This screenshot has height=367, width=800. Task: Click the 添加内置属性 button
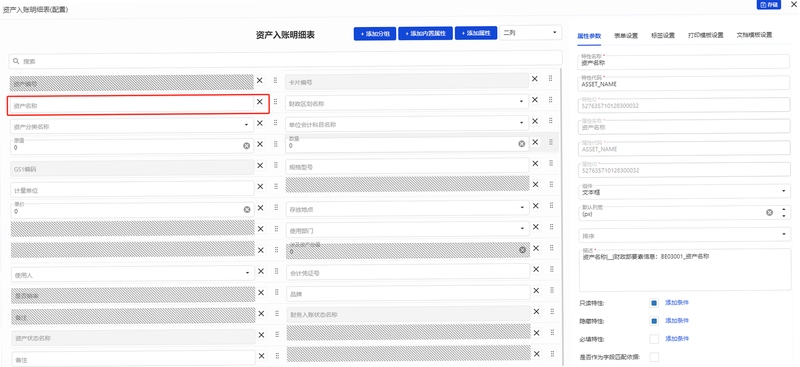[426, 34]
